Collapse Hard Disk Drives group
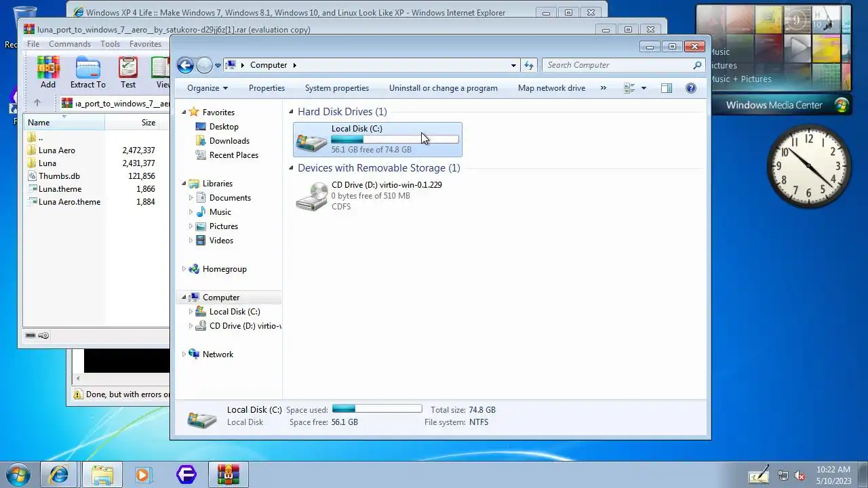 292,112
